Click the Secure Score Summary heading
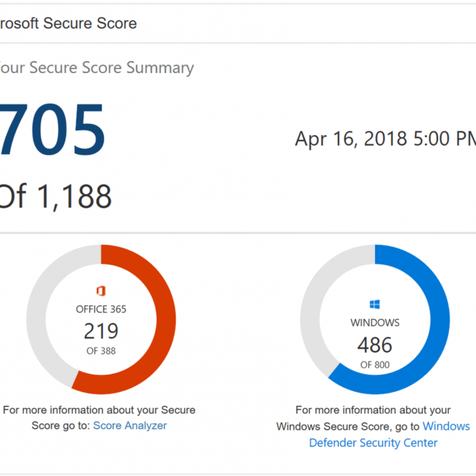 [x=97, y=68]
